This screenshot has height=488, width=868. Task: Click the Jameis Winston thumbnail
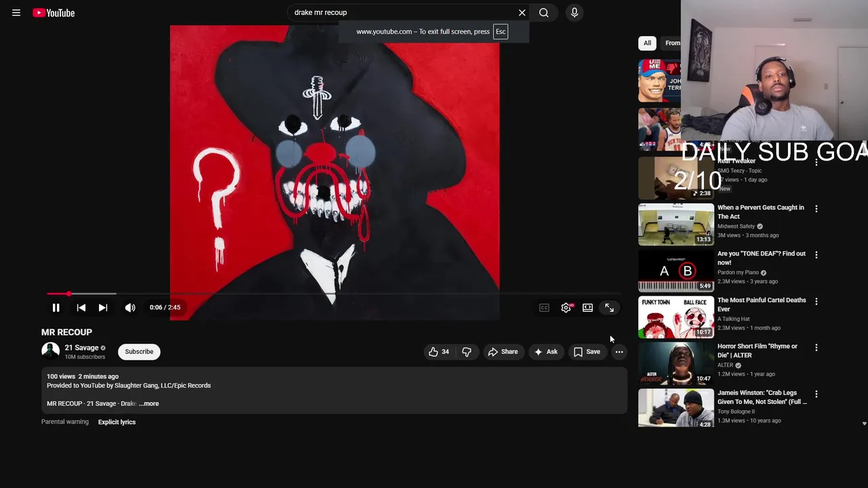tap(676, 408)
